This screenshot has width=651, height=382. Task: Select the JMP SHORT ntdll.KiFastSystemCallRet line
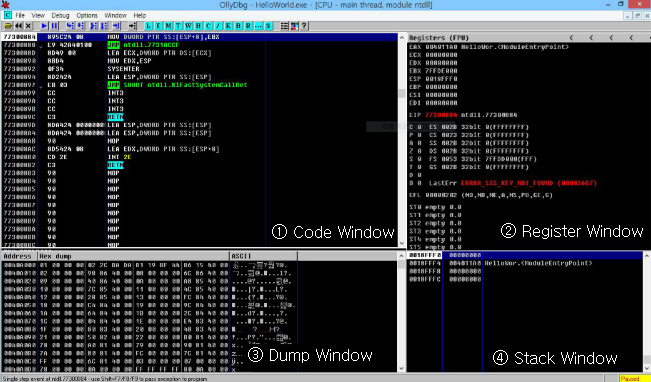(x=199, y=85)
